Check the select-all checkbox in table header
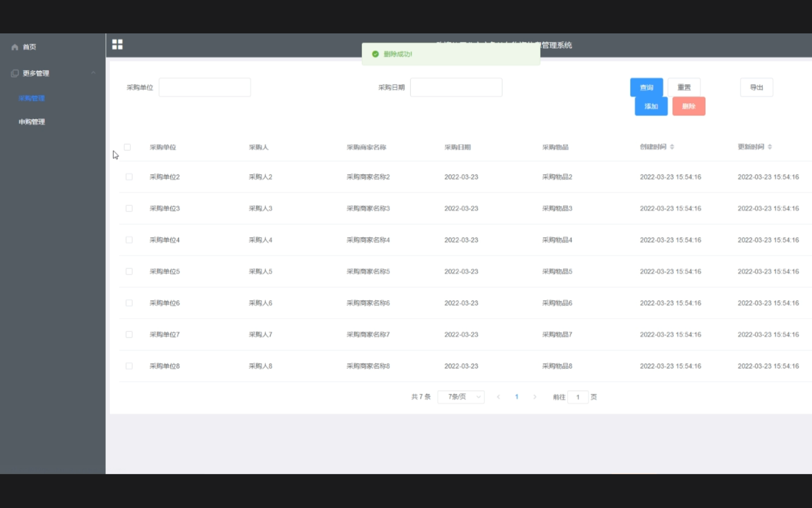This screenshot has height=508, width=812. [x=127, y=147]
